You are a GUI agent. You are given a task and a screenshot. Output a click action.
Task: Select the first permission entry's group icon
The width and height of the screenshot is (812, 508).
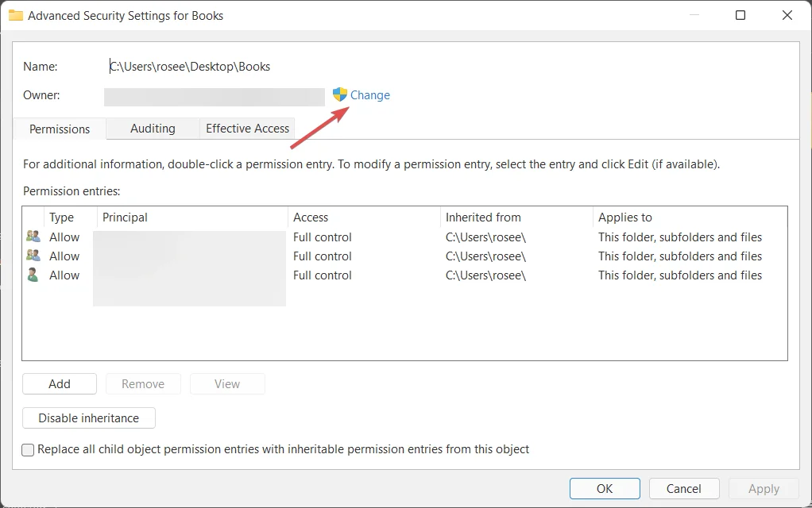[x=33, y=237]
